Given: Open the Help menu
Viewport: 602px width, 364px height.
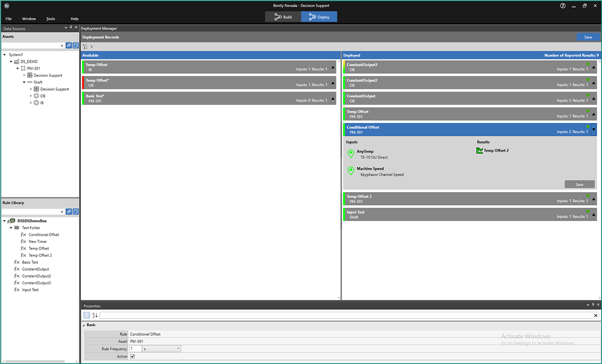Looking at the screenshot, I should 74,19.
